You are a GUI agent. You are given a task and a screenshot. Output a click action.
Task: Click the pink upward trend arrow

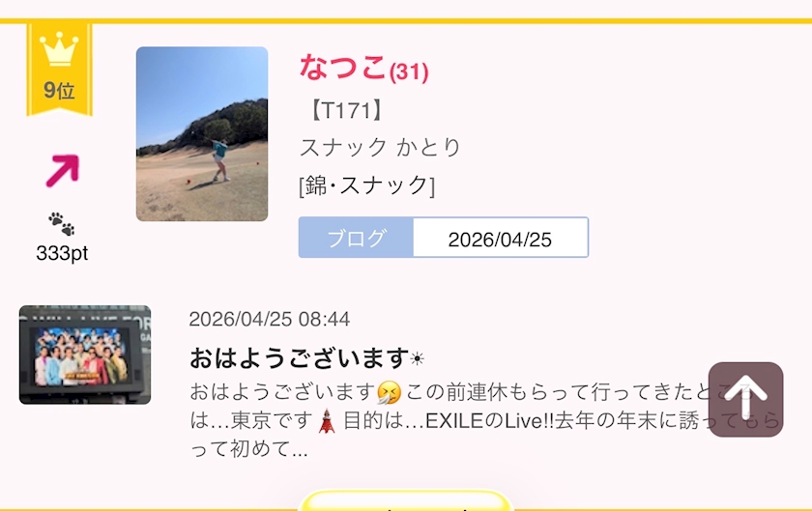(x=63, y=170)
